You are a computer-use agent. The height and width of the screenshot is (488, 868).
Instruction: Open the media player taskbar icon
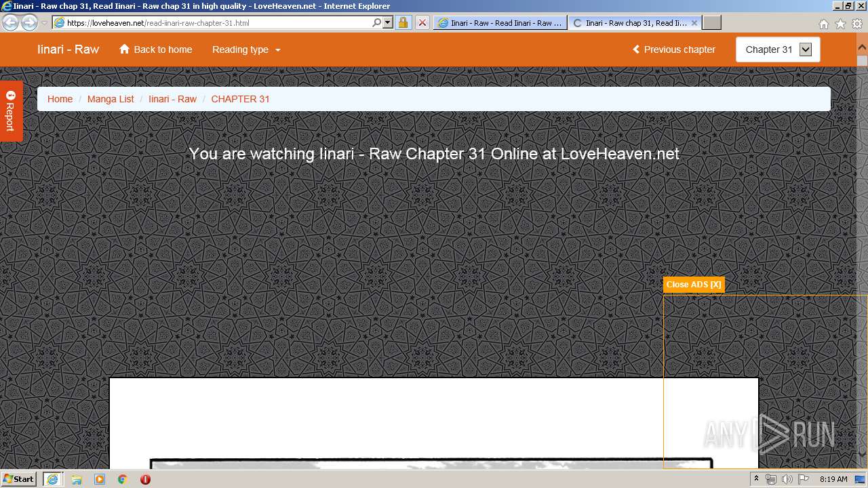coord(100,479)
